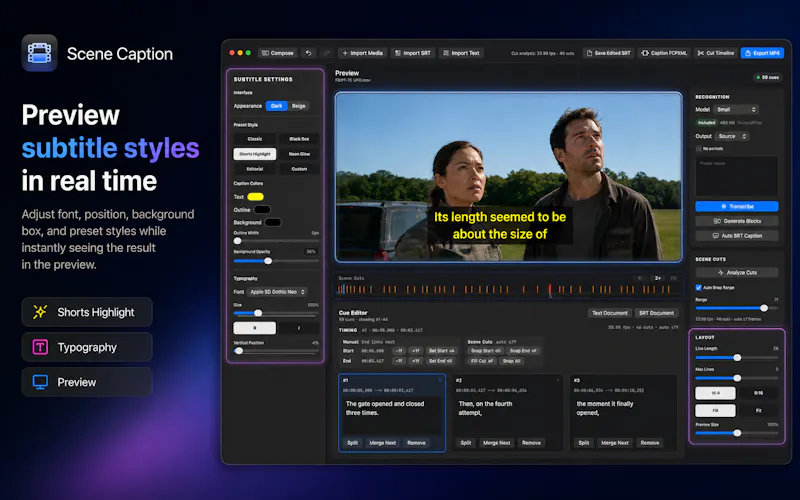This screenshot has width=800, height=500.
Task: Open the yellow Text color swatch
Action: [x=256, y=197]
